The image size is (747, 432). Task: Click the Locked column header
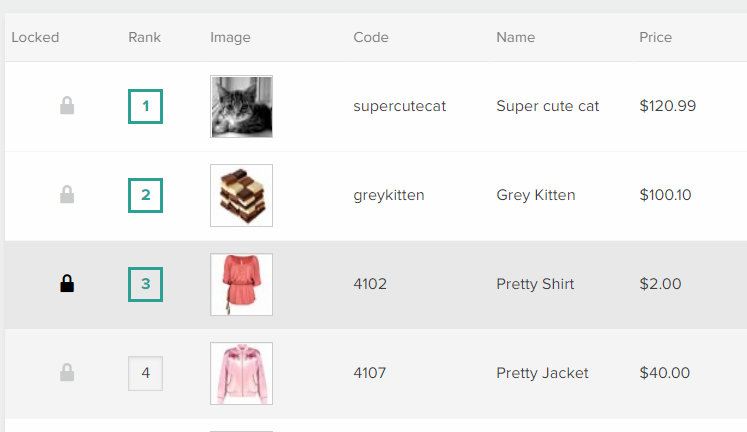(35, 37)
